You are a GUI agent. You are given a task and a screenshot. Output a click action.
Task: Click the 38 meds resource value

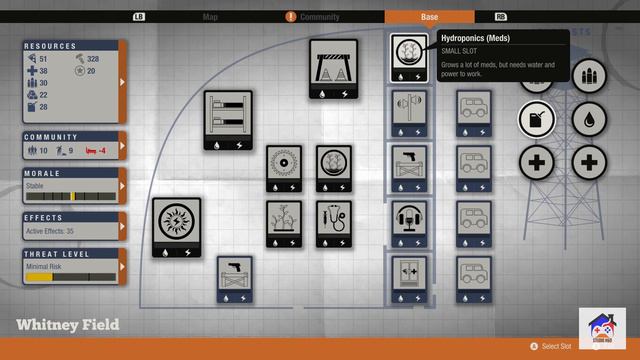click(43, 71)
